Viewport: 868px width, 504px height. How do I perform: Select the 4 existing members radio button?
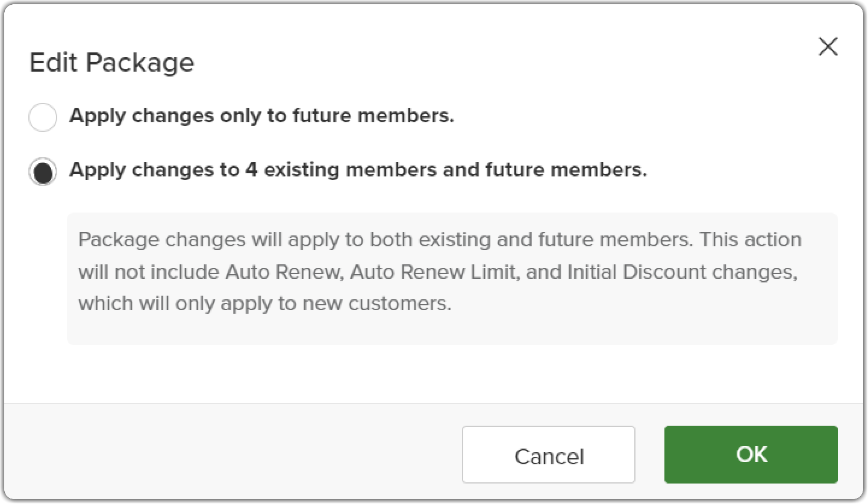[x=43, y=172]
